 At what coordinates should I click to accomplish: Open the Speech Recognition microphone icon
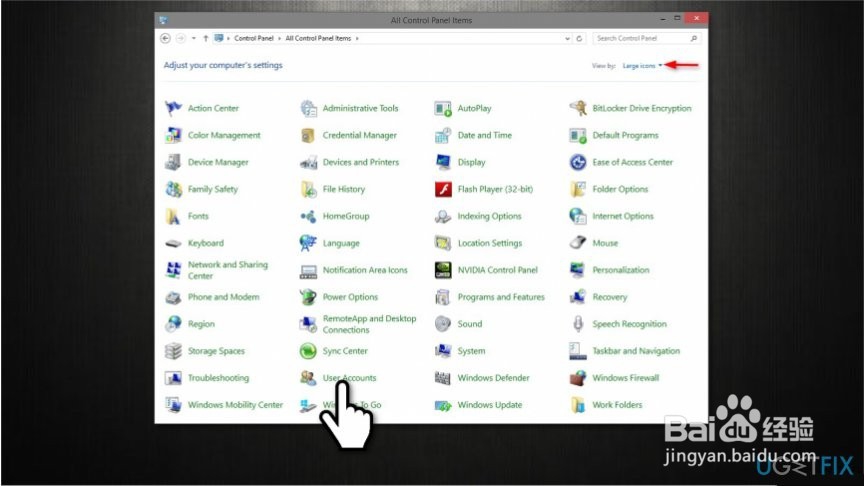578,324
